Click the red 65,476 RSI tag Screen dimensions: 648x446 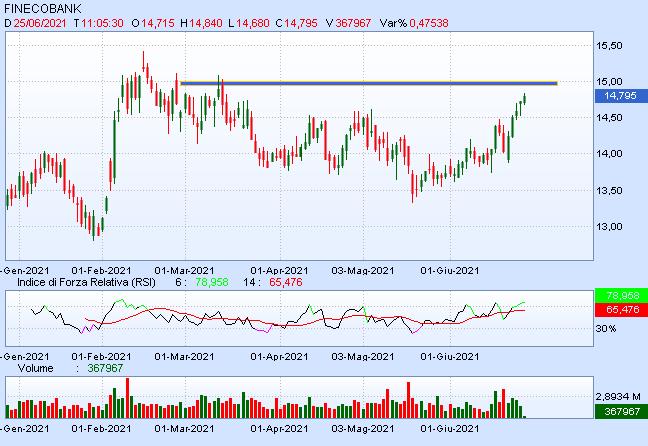621,310
